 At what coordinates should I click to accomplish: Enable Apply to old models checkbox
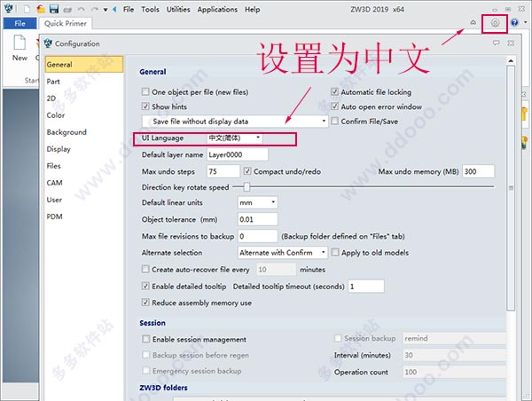pos(335,252)
